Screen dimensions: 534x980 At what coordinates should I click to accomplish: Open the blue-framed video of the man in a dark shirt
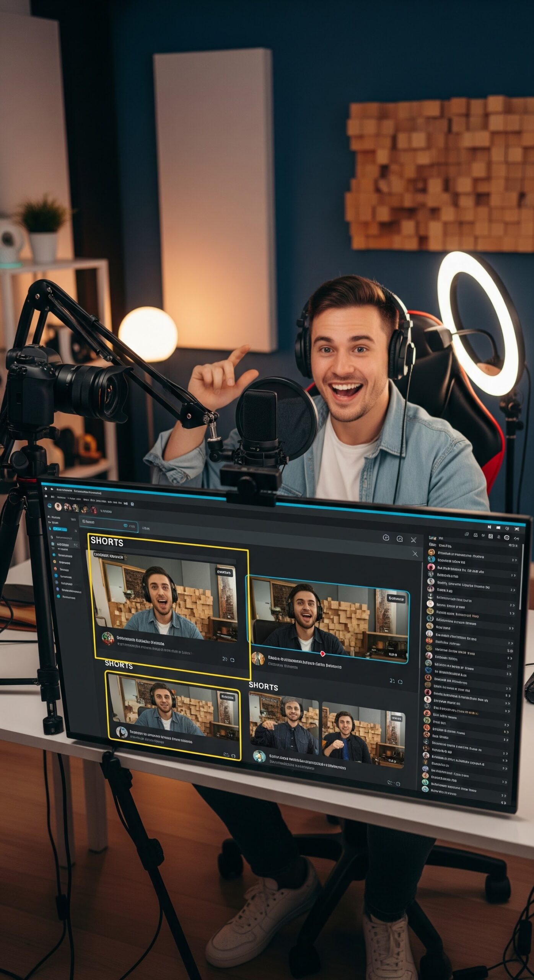tap(328, 619)
